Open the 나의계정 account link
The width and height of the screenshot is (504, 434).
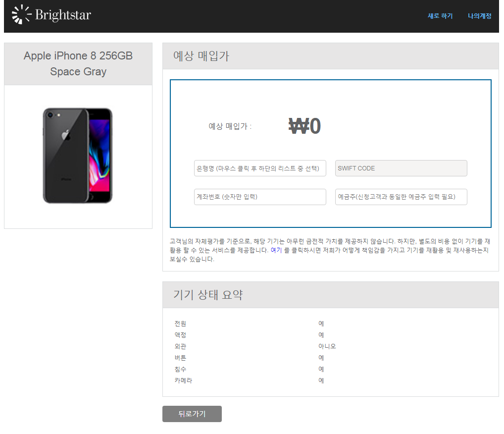tap(480, 16)
